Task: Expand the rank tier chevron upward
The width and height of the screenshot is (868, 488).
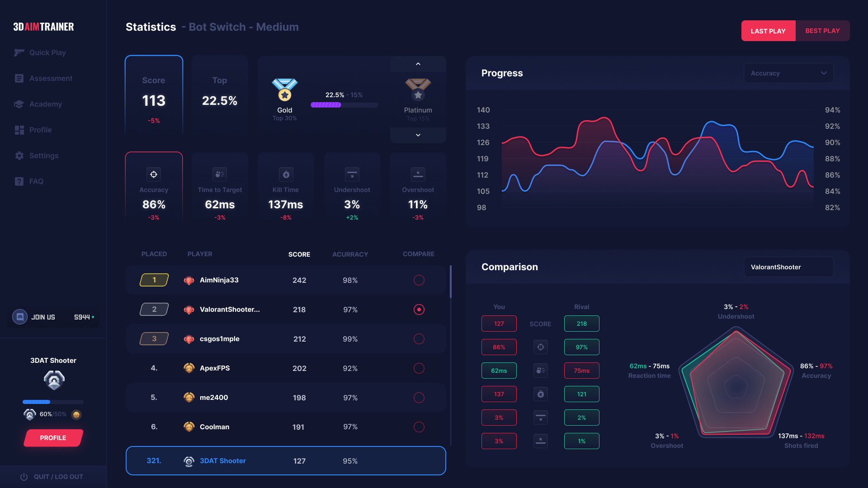Action: (417, 64)
